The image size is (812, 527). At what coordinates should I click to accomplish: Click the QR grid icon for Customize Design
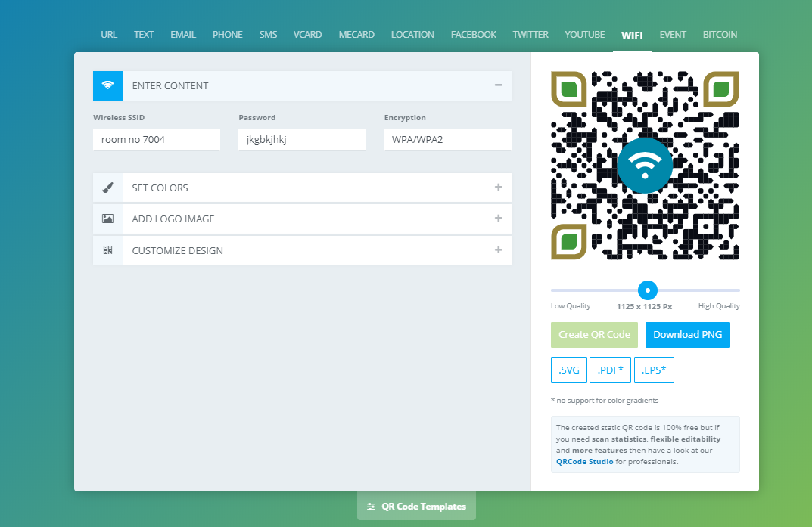107,250
